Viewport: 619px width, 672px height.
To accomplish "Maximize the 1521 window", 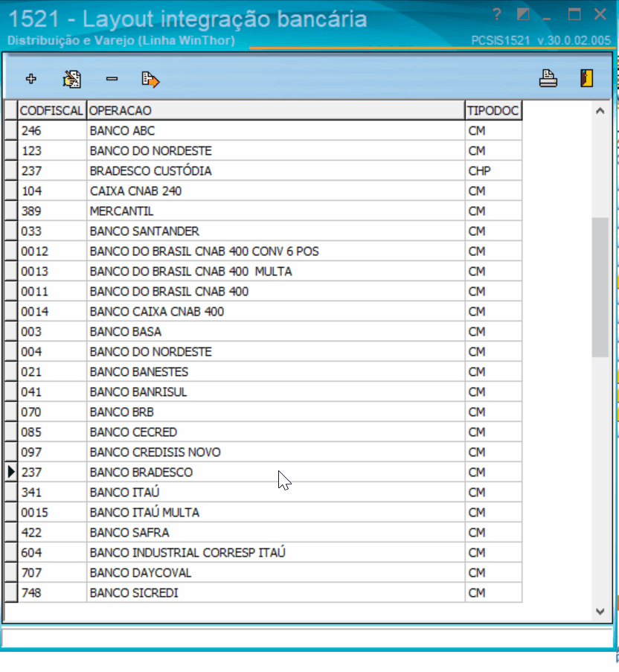I will 574,15.
